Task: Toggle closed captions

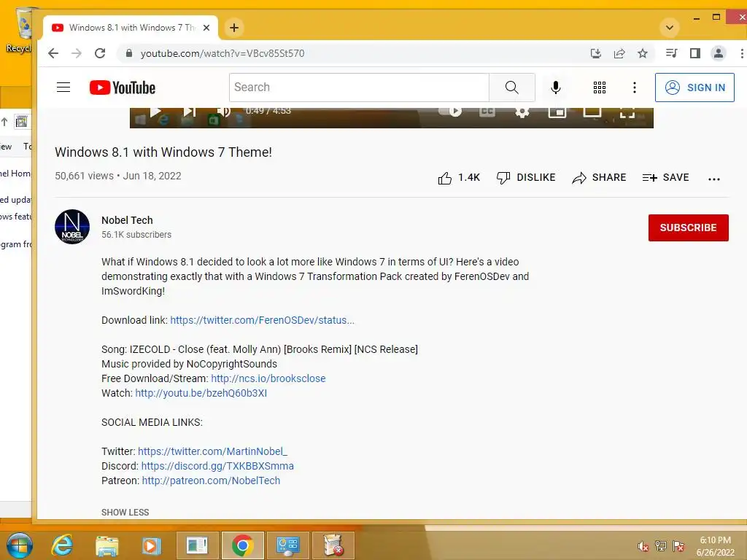Action: pyautogui.click(x=487, y=112)
